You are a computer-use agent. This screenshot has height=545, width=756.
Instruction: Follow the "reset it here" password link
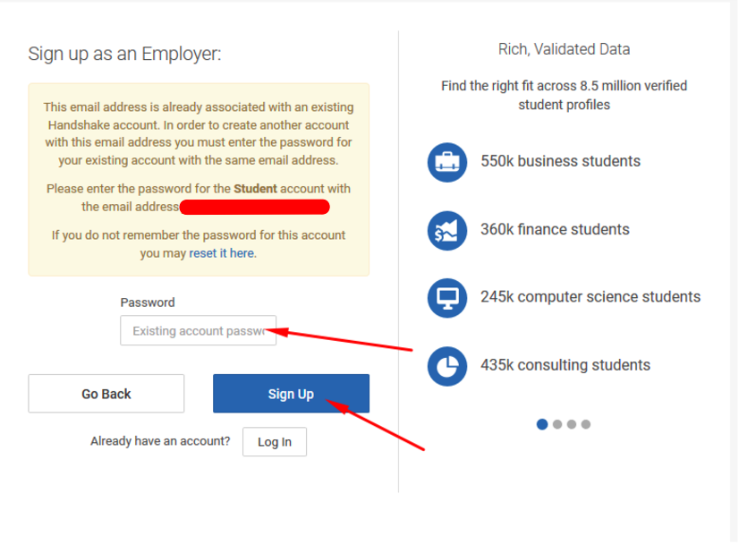click(x=222, y=253)
